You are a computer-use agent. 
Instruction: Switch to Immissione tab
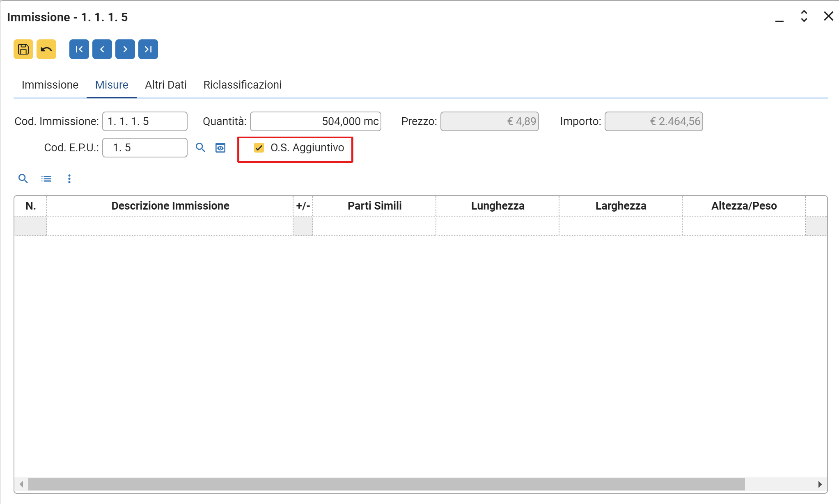point(50,85)
